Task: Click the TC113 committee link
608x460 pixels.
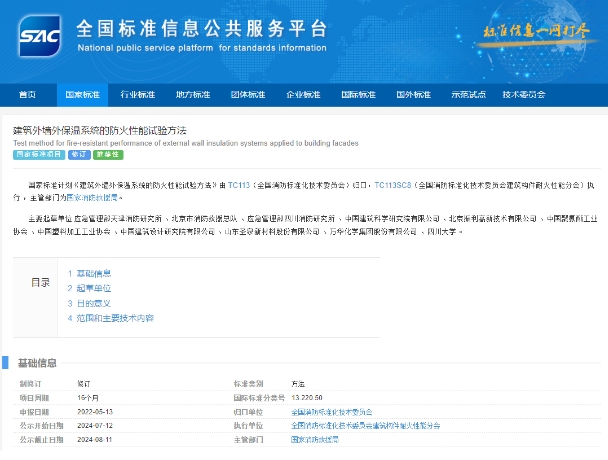Action: [239, 185]
